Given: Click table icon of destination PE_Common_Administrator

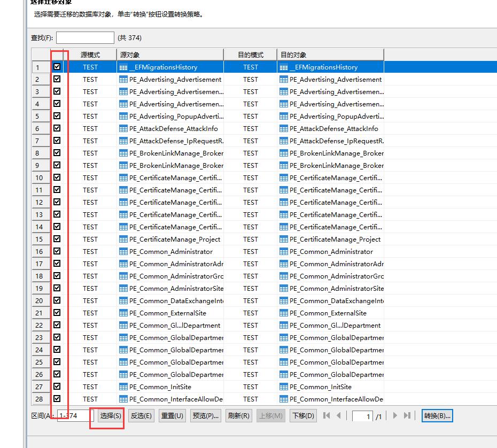Looking at the screenshot, I should pos(284,251).
